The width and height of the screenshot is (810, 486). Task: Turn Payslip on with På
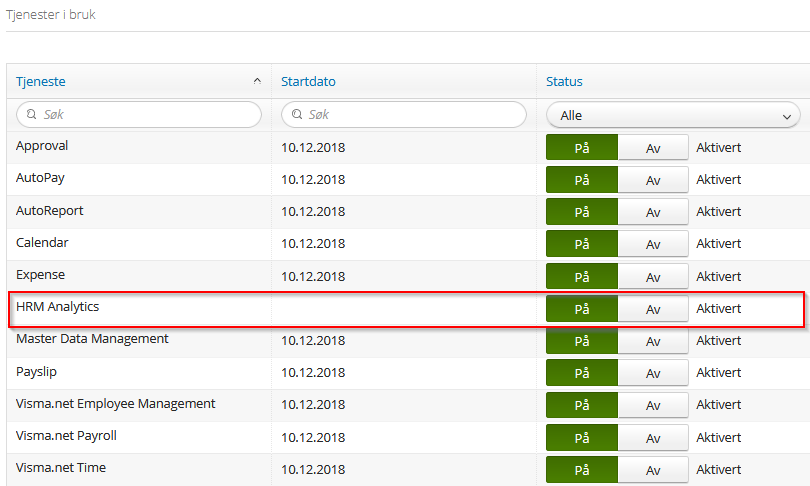582,373
